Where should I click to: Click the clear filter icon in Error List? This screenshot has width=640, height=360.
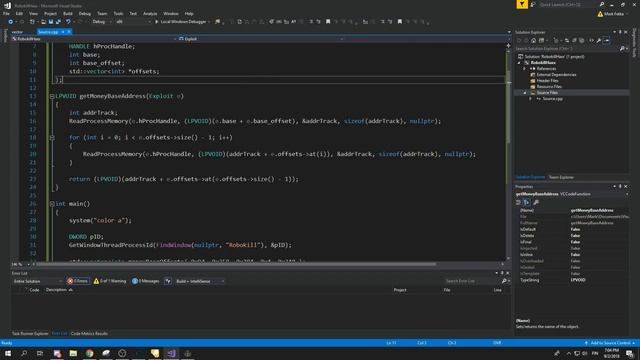coord(168,281)
